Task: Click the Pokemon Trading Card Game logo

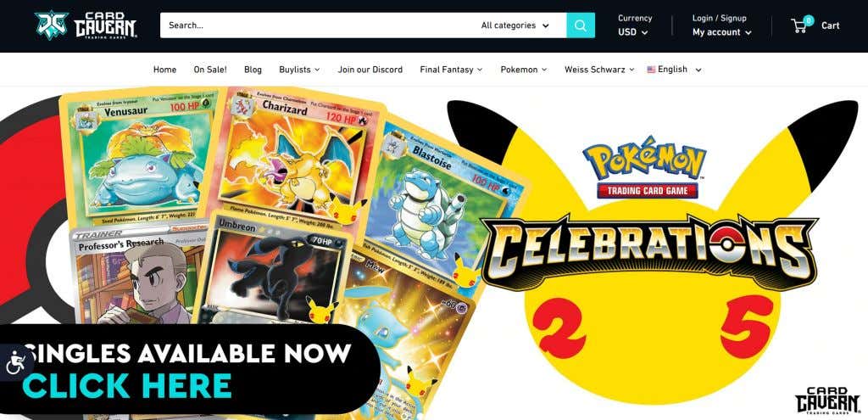Action: click(646, 169)
